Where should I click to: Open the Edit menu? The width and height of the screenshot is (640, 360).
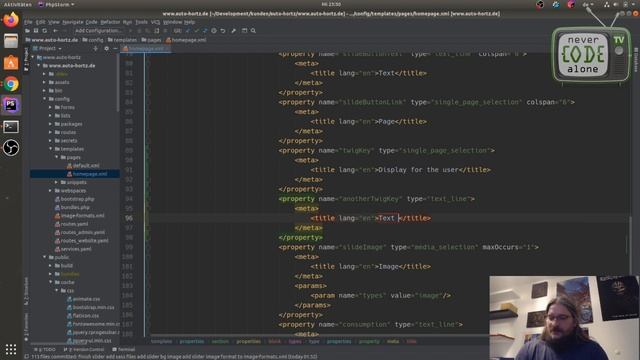41,22
